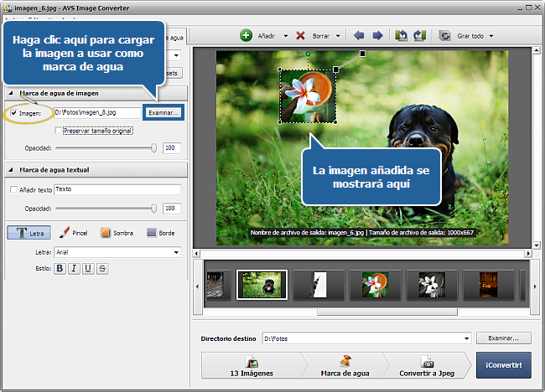Open the Letra font dropdown
Viewport: 545px width, 392px height.
tap(176, 251)
